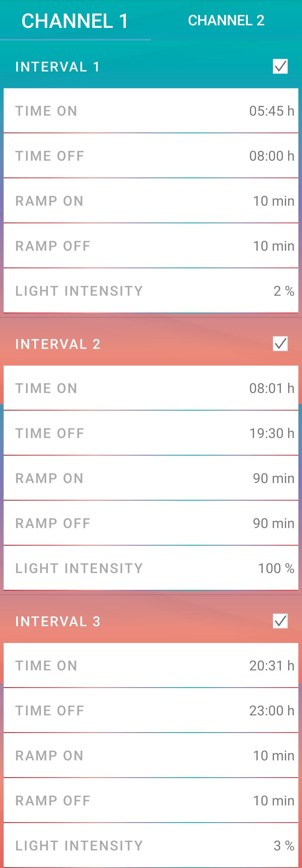
Task: Set Interval 3 Light Intensity 3 %
Action: tap(151, 845)
